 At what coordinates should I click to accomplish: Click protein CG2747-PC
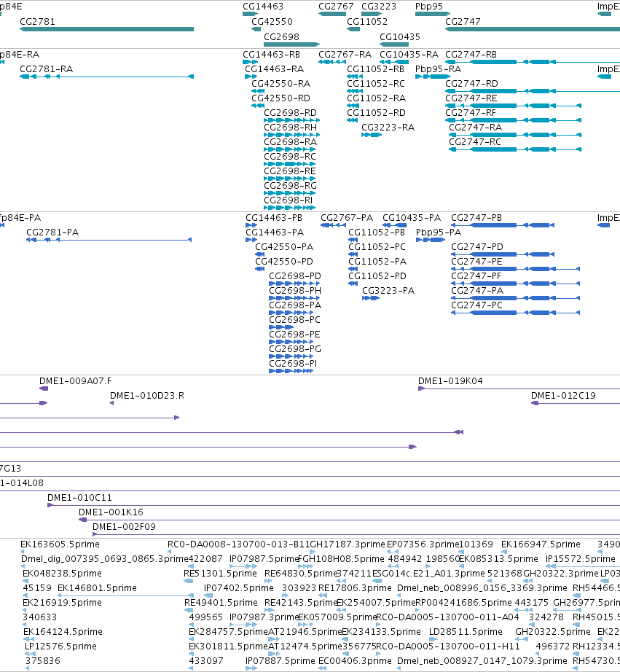[x=477, y=305]
